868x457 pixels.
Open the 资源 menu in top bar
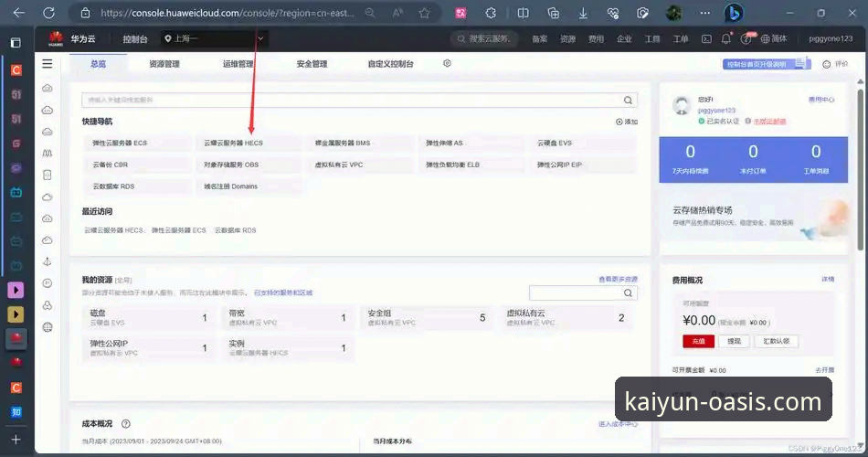coord(568,38)
